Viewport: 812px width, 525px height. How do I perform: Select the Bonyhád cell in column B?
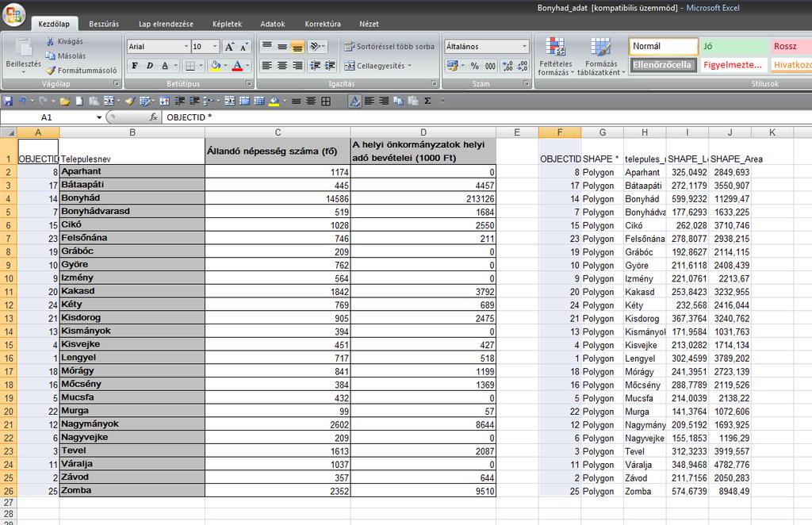pyautogui.click(x=132, y=198)
